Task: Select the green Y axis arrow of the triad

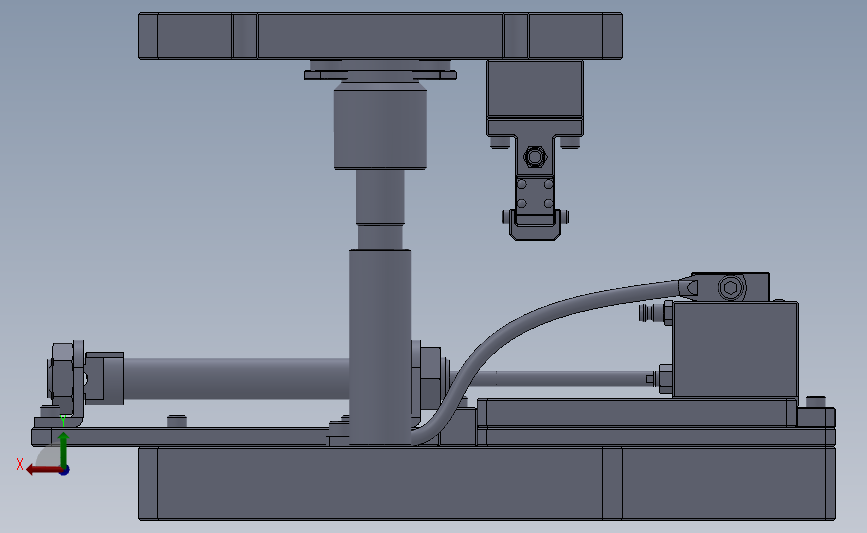Action: [x=63, y=450]
